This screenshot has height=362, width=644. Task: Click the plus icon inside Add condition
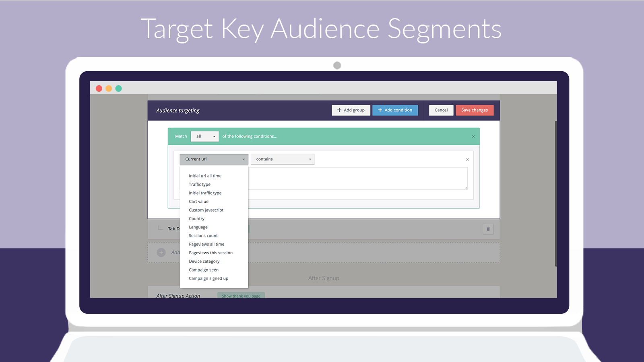coord(380,110)
